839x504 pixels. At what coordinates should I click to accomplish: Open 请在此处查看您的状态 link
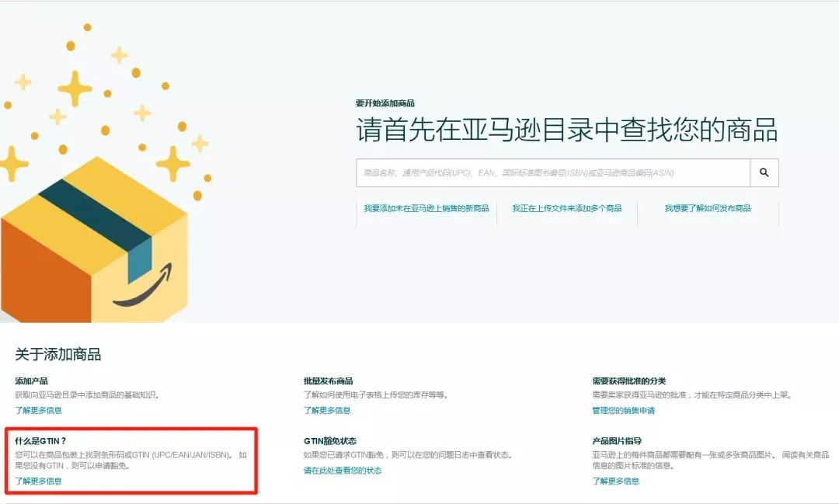click(343, 471)
